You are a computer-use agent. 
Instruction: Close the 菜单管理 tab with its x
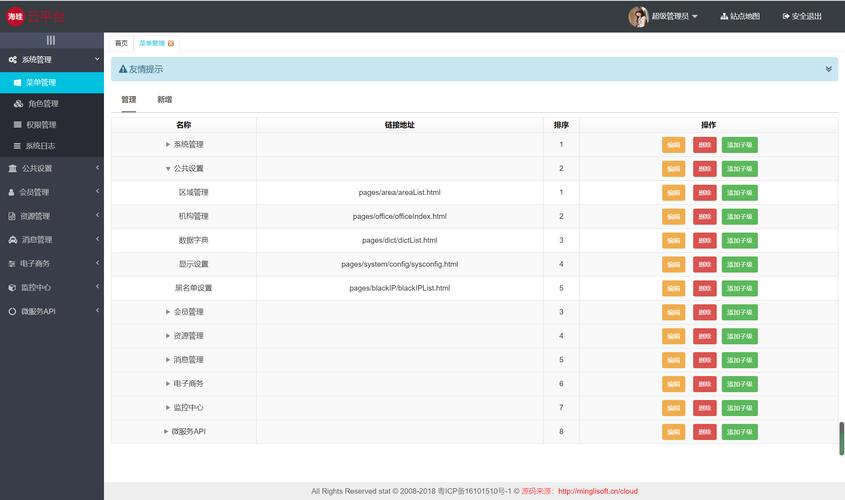point(171,43)
